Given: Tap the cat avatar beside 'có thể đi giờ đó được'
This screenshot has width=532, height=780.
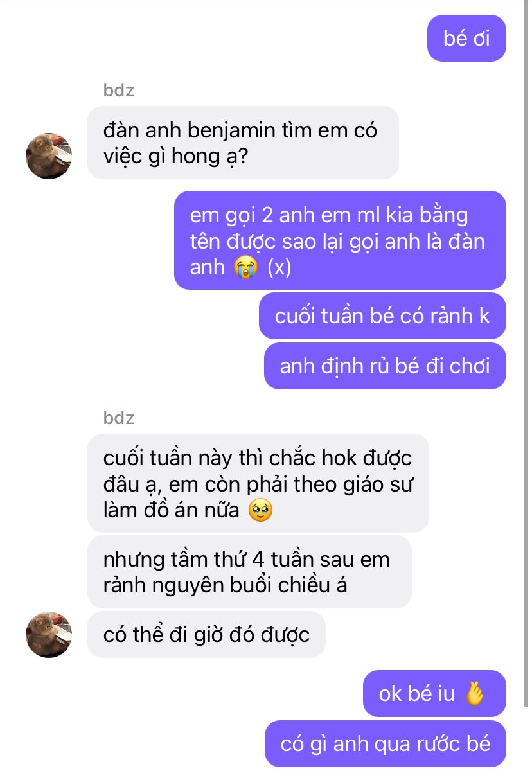Looking at the screenshot, I should [x=49, y=635].
